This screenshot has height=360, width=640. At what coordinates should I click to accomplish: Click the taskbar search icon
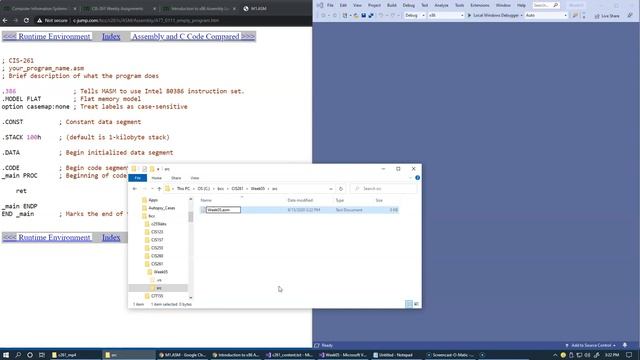(x=18, y=355)
